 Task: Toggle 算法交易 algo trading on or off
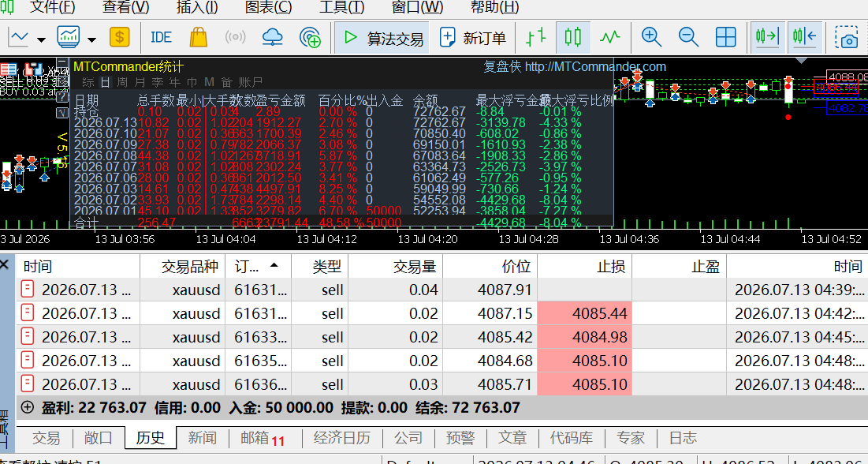(x=383, y=38)
